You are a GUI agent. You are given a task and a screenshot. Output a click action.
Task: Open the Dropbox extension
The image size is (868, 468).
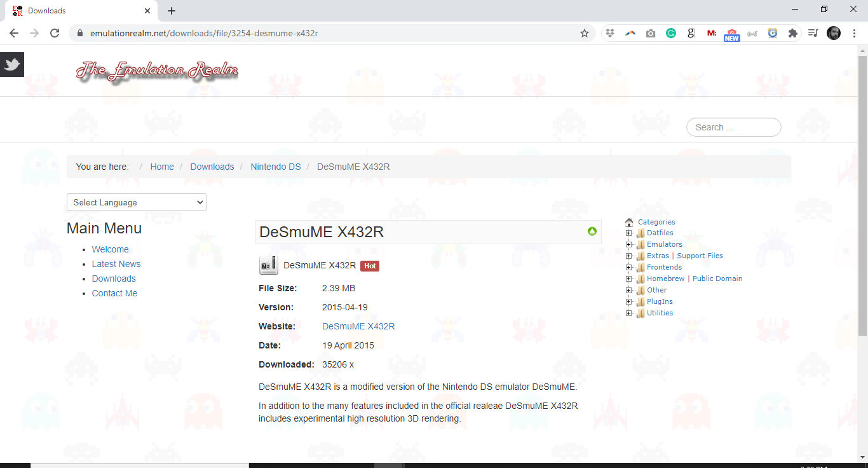610,33
